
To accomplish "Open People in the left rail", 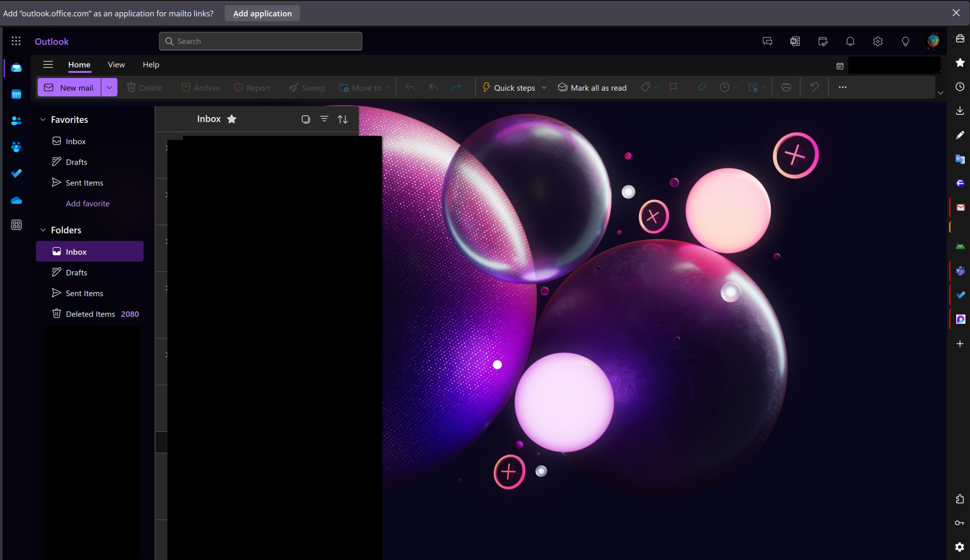I will click(16, 121).
